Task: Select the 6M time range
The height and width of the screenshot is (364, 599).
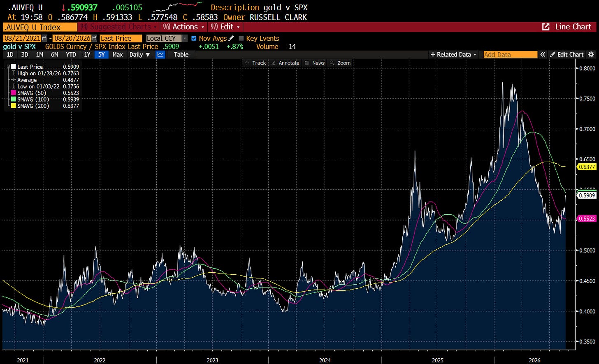Action: (54, 54)
